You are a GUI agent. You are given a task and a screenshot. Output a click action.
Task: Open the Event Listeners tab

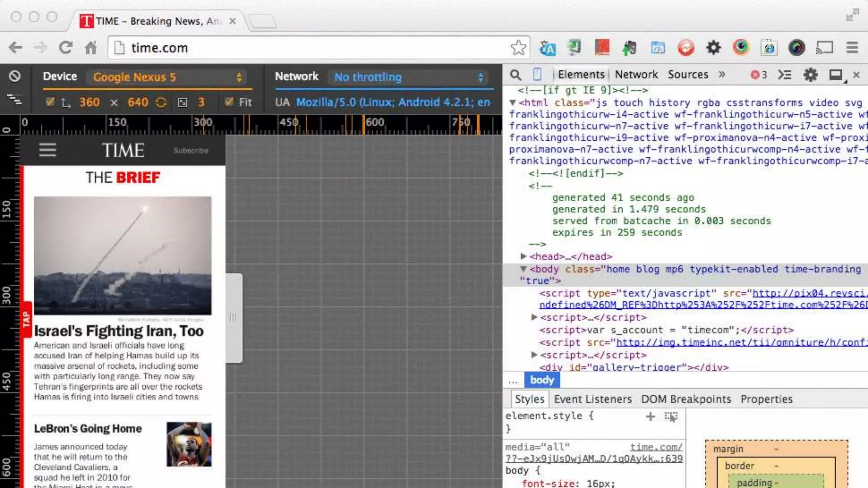(x=593, y=399)
